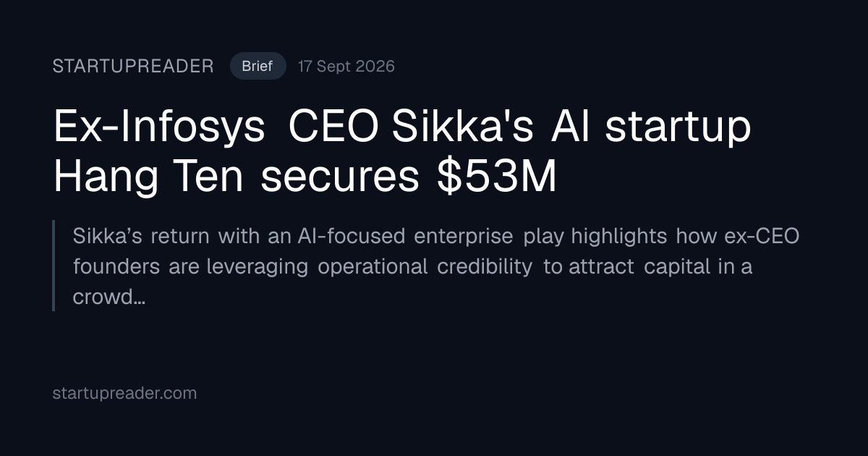Click the word Ex-Infosys in the headline
Screen dimensions: 868x456
click(x=159, y=128)
